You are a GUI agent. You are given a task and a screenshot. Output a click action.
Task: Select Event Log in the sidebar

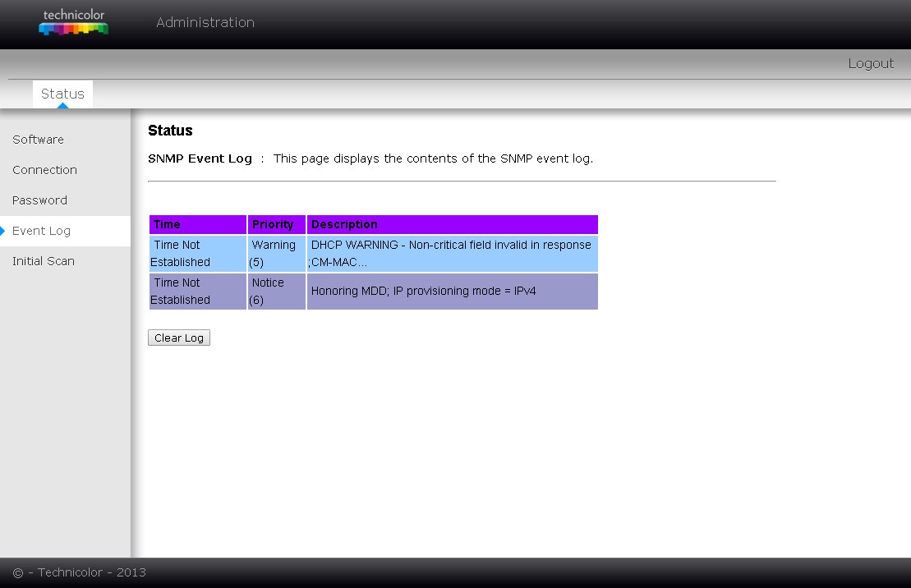(41, 231)
